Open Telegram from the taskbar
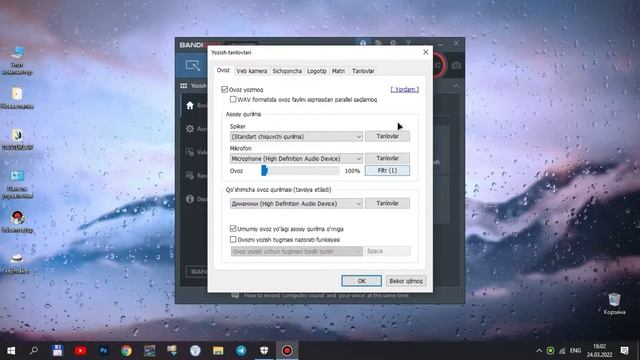Viewport: 640px width, 360px height. pos(241,351)
